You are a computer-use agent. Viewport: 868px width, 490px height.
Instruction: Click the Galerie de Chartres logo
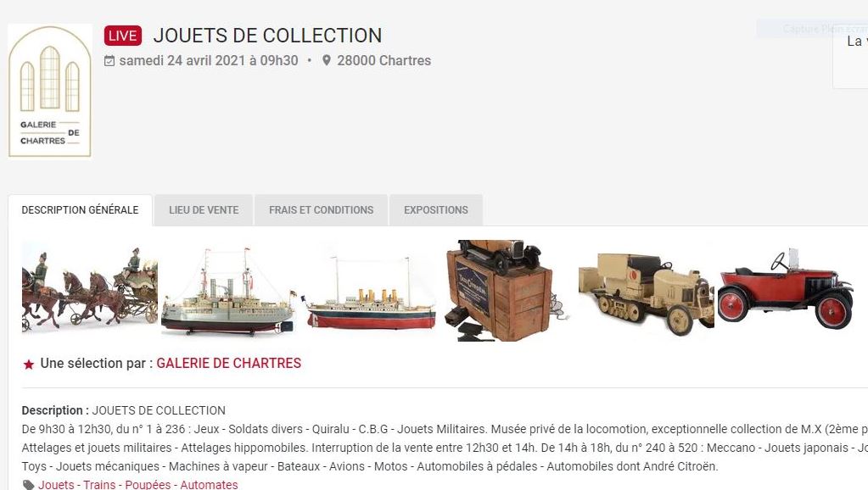tap(50, 91)
